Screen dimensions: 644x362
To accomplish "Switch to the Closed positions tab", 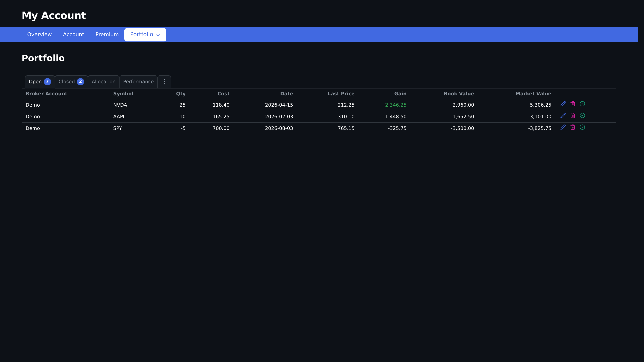I will point(71,82).
